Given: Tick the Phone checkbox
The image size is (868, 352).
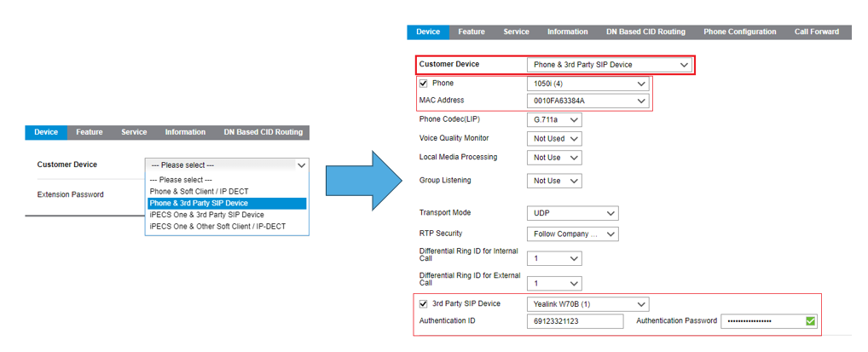Looking at the screenshot, I should tap(424, 84).
